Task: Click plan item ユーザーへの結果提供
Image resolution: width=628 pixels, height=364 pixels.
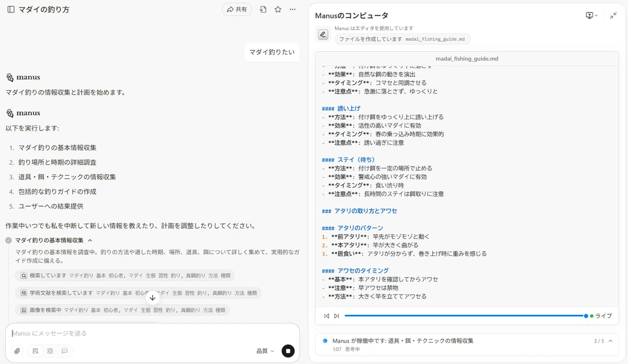Action: [x=51, y=207]
